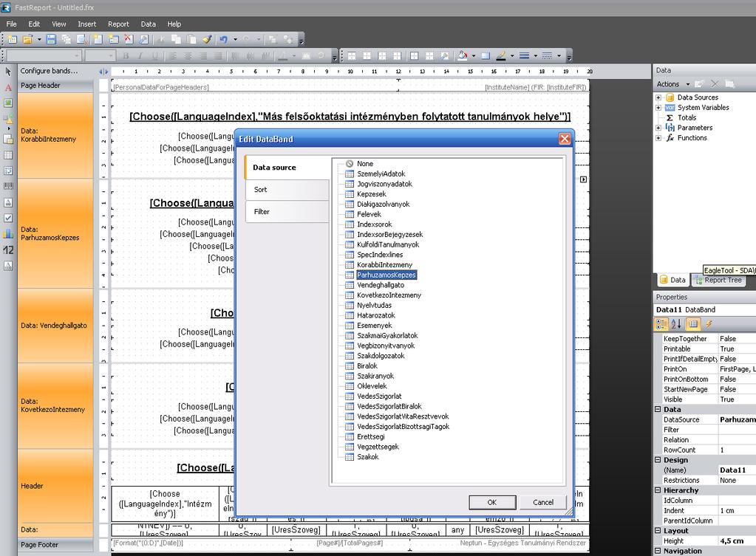Collapse the Hierarchy category in Properties
Screen dimensions: 756x556
(x=658, y=490)
